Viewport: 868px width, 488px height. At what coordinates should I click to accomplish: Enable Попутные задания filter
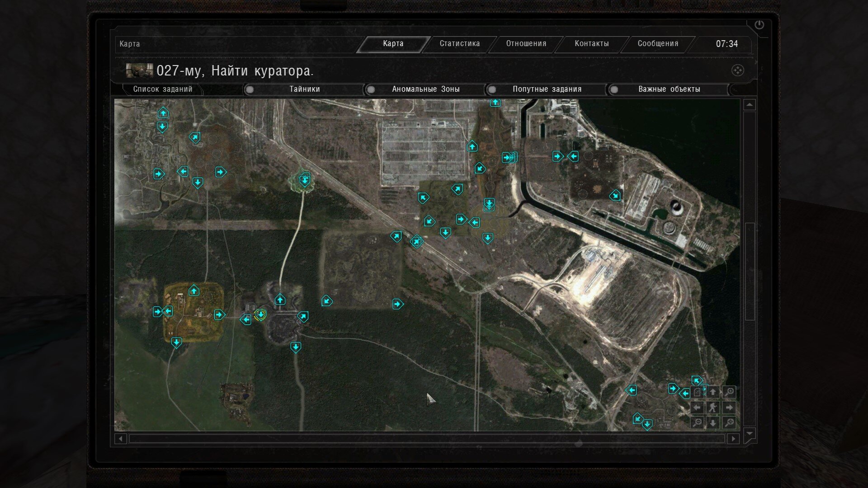click(547, 89)
